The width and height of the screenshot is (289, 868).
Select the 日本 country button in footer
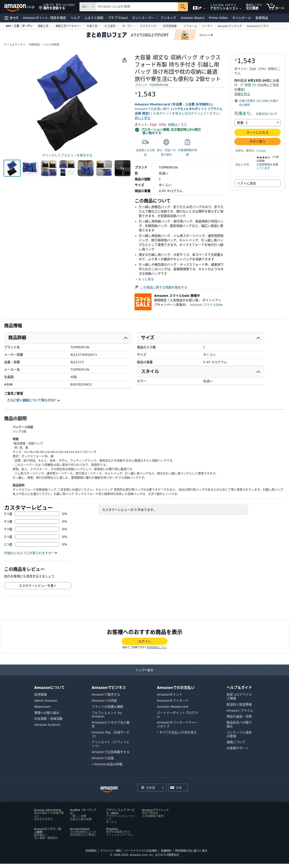pos(178,788)
